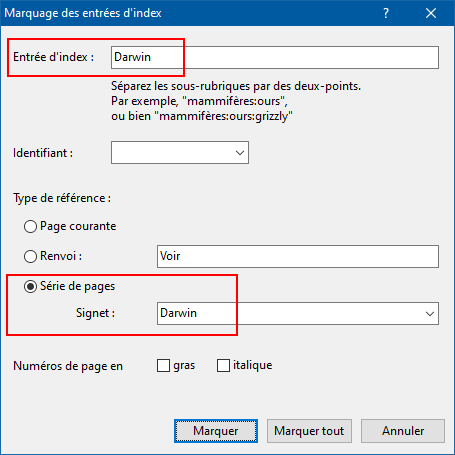Click the Marquer tout button

tap(309, 431)
